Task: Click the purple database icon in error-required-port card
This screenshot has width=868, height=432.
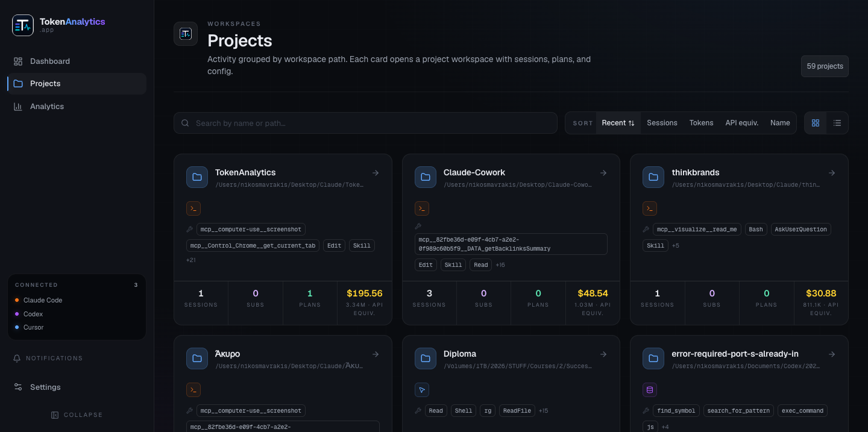Action: (650, 390)
